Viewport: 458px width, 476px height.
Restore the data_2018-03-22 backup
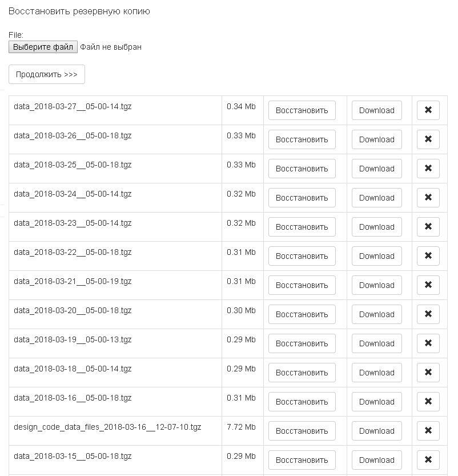pos(302,256)
